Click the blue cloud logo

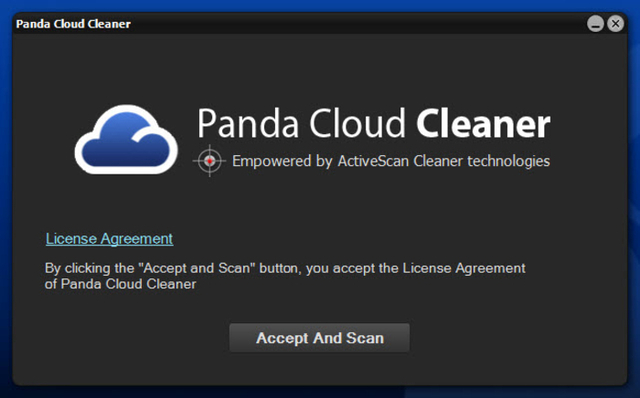click(126, 140)
